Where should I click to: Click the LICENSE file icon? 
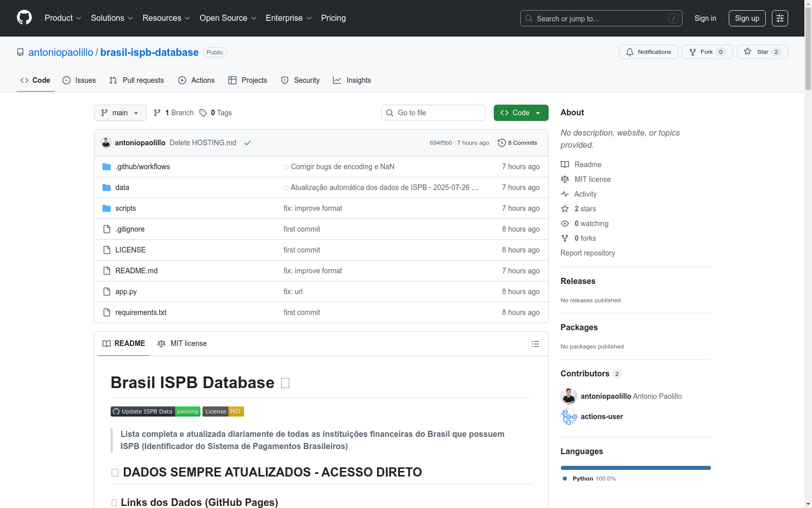point(107,250)
